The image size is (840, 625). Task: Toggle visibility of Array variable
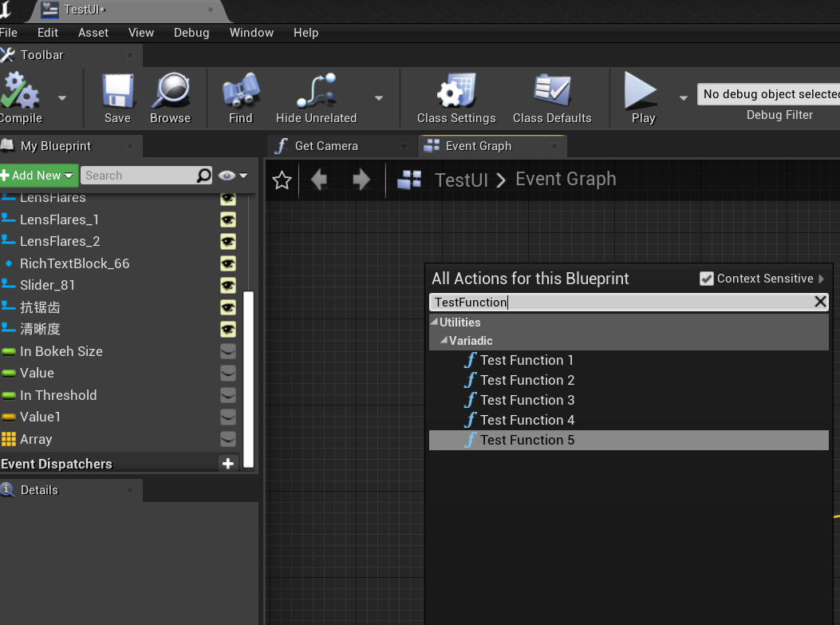click(x=227, y=440)
